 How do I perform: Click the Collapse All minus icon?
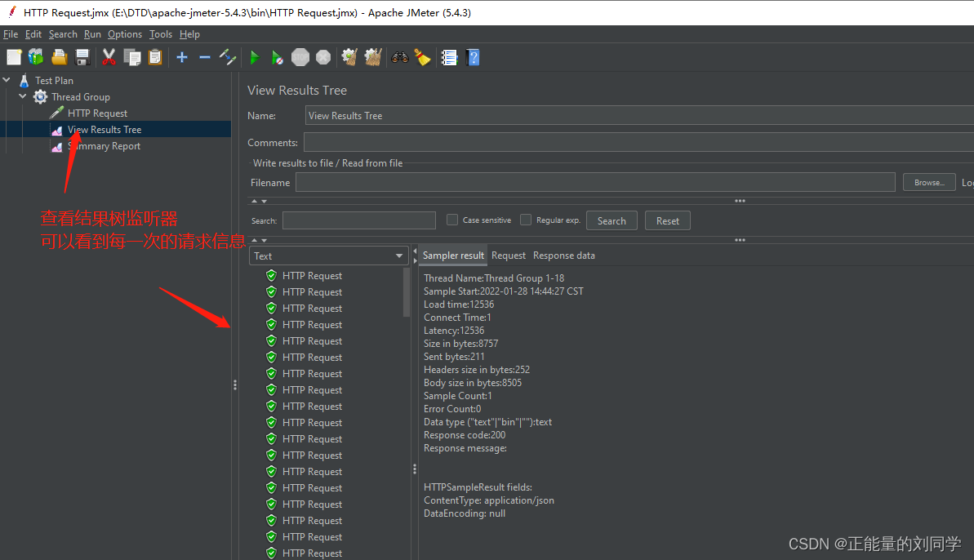click(204, 58)
